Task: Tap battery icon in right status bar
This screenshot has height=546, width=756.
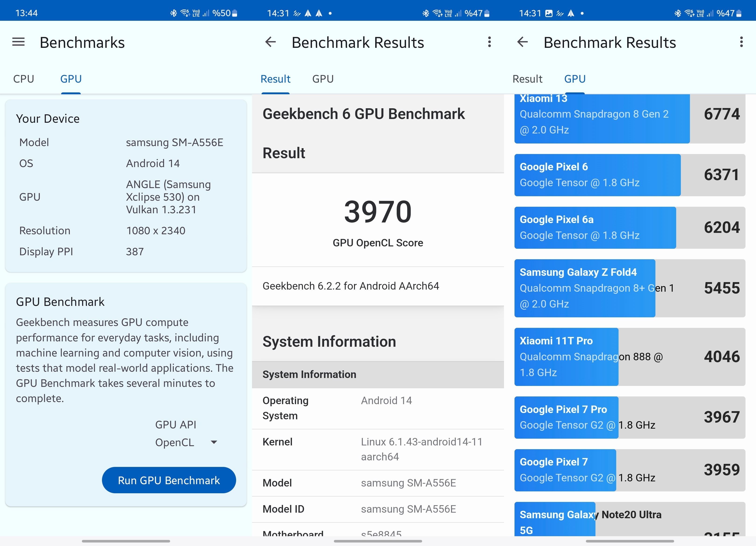Action: pos(739,13)
